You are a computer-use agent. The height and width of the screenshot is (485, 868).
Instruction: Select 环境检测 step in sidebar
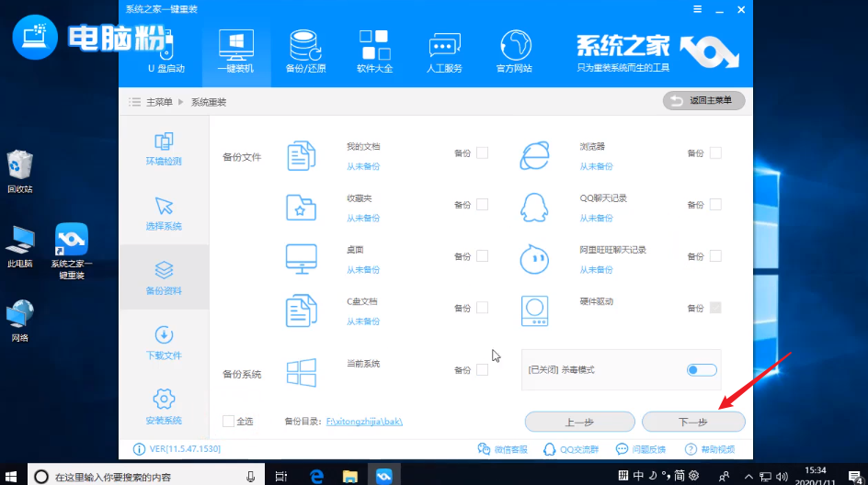164,149
